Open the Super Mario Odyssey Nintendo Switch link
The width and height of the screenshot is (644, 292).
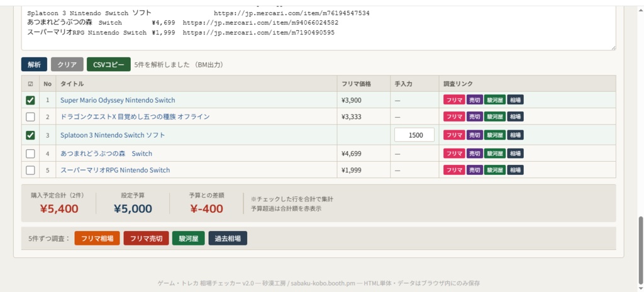coord(118,100)
